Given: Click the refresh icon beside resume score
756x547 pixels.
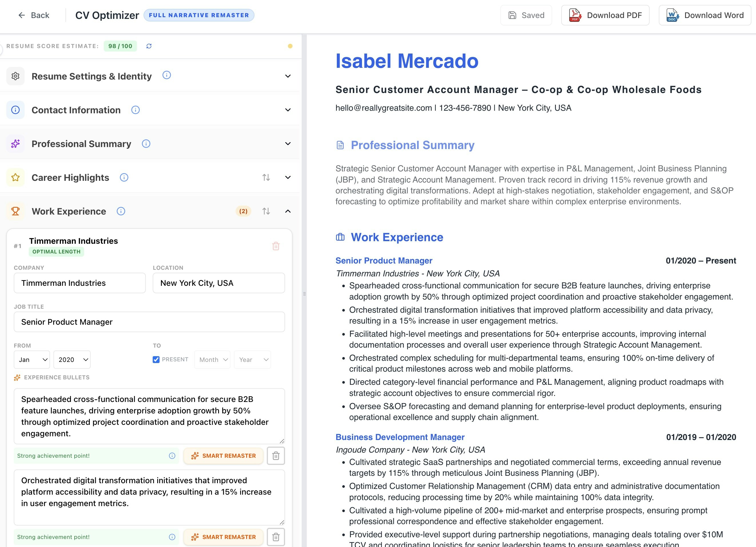Looking at the screenshot, I should [x=149, y=46].
